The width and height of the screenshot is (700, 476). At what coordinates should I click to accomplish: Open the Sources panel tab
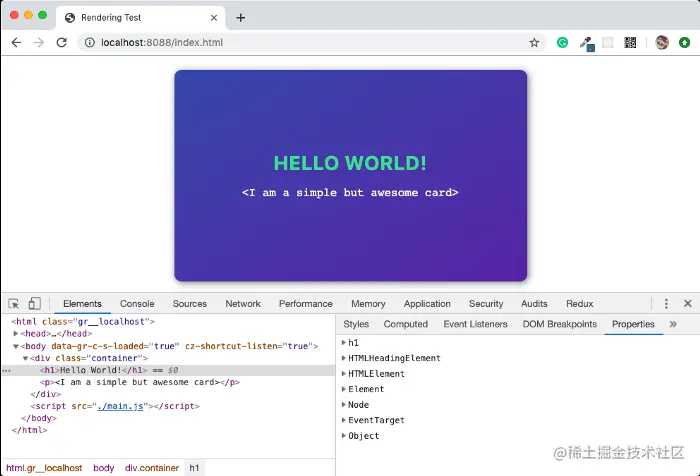pyautogui.click(x=190, y=304)
